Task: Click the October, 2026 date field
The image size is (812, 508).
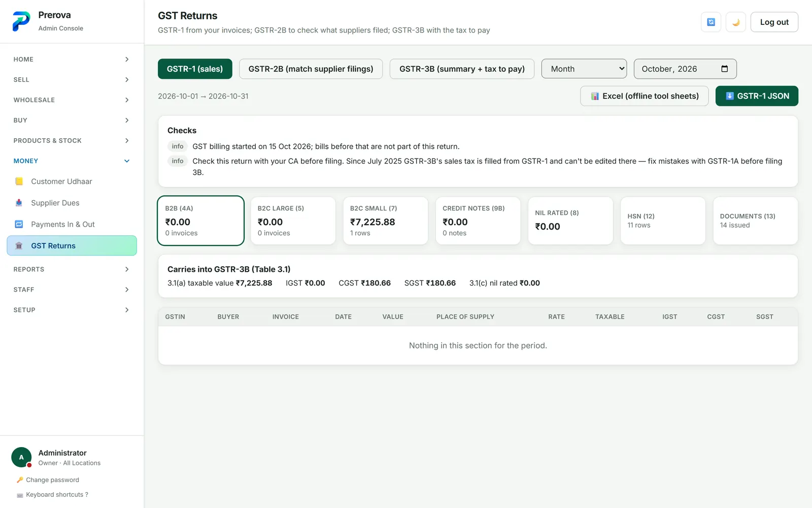Action: [x=685, y=69]
